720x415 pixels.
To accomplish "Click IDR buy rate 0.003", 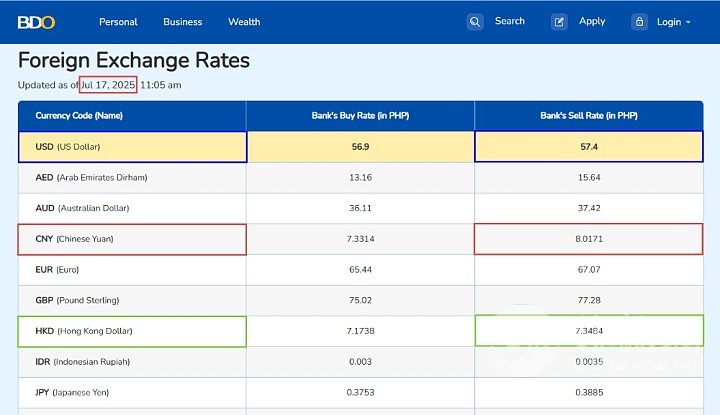I will 360,362.
